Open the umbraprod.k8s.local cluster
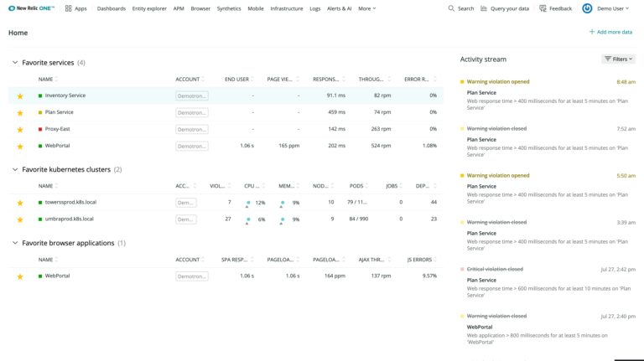Screen dimensions: 644x361 coord(70,219)
